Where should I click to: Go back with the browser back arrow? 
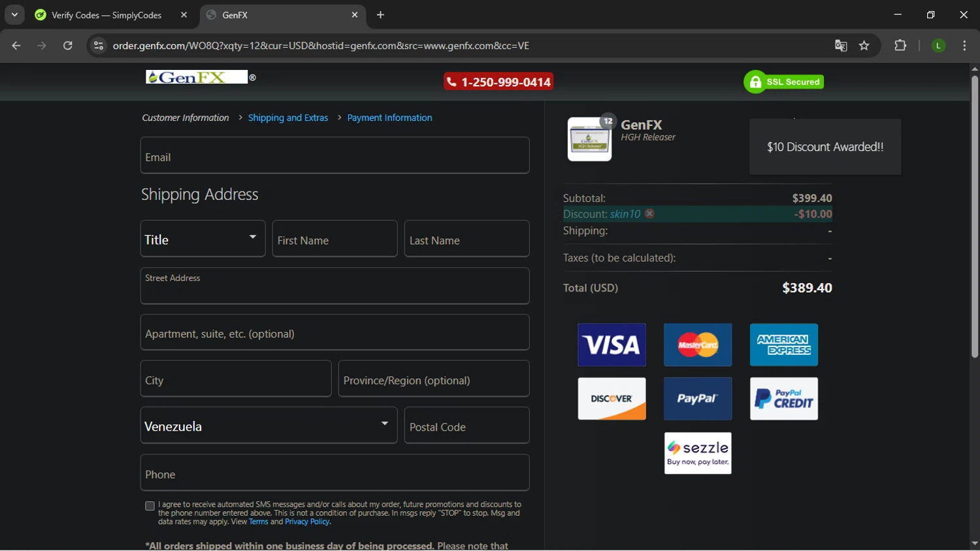pos(16,46)
